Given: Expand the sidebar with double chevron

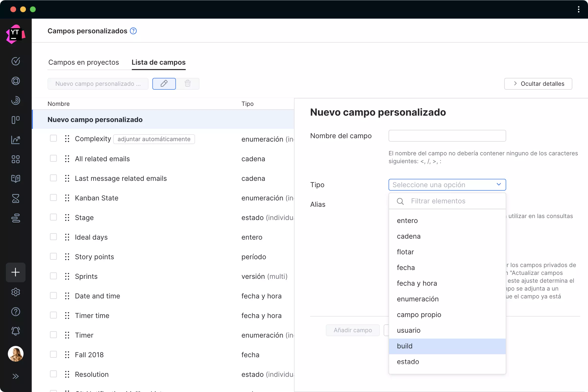Looking at the screenshot, I should [x=15, y=376].
